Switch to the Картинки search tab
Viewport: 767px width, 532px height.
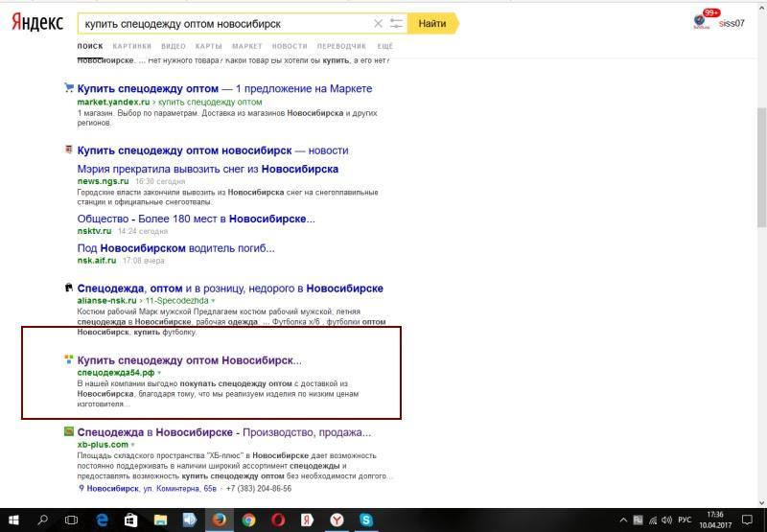[x=131, y=46]
